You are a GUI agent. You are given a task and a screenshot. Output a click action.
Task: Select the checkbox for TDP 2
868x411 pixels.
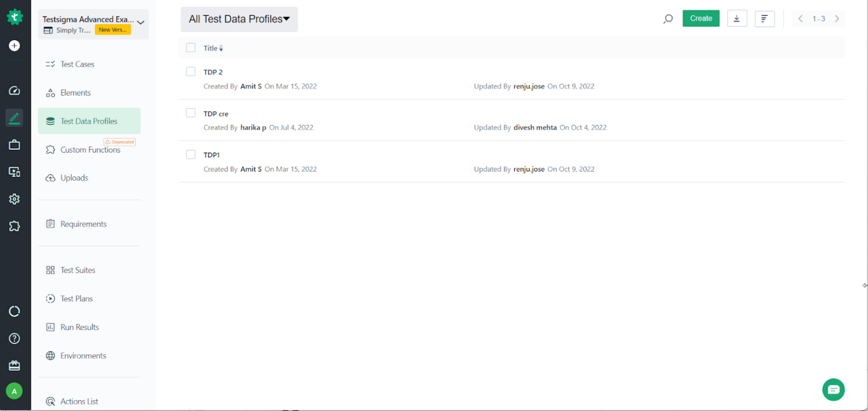click(x=190, y=72)
